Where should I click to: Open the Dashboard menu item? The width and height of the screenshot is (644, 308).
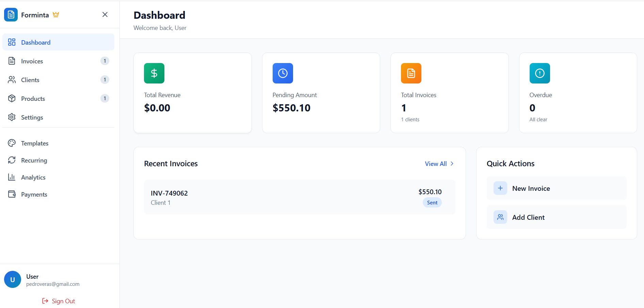click(58, 42)
